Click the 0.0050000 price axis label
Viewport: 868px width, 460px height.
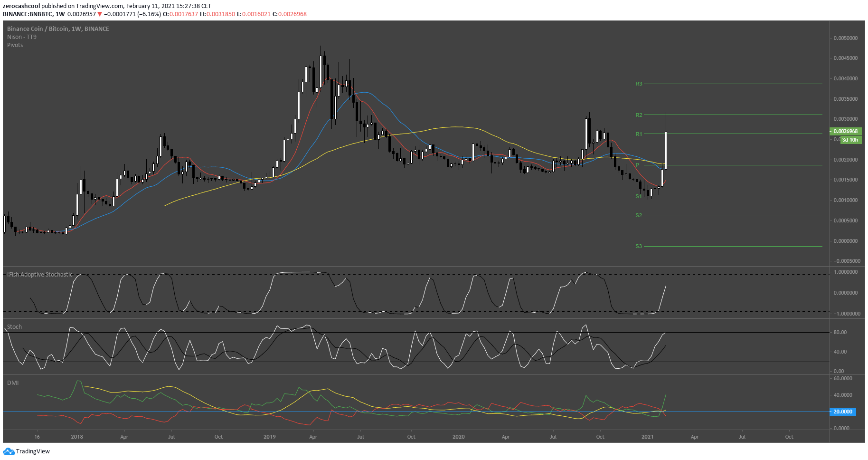click(x=846, y=38)
